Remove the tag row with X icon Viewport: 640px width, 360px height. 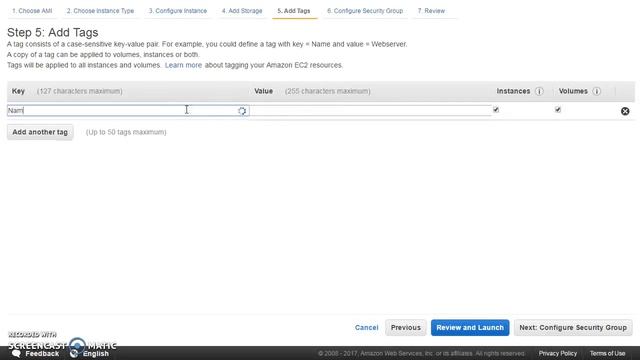(x=625, y=111)
